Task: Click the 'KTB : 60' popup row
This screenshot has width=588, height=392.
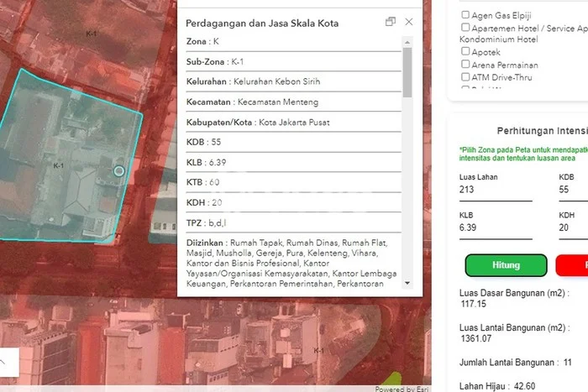Action: tap(293, 182)
